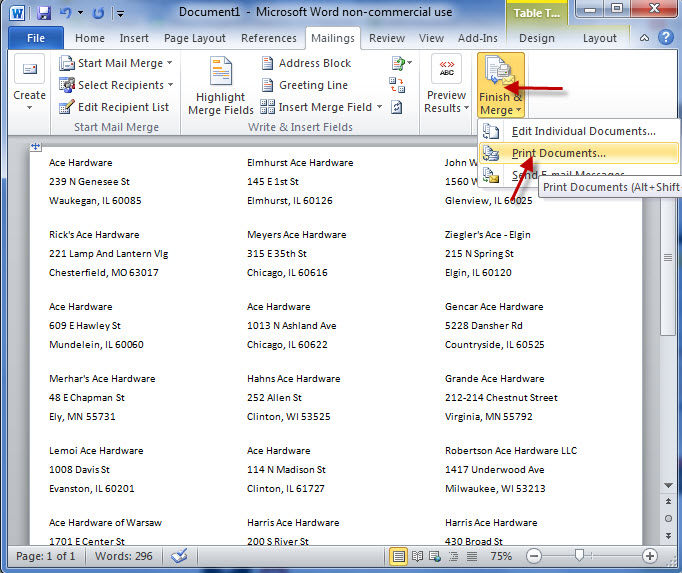The height and width of the screenshot is (573, 682).
Task: Click the Insert Merge Field icon
Action: coord(267,107)
